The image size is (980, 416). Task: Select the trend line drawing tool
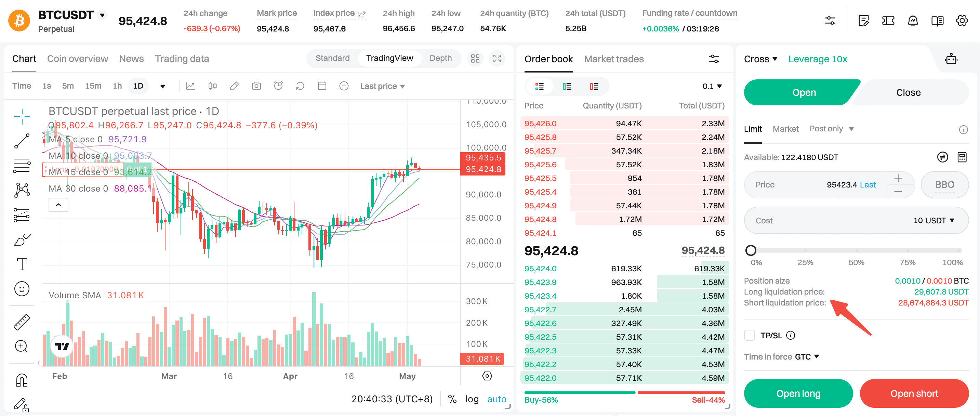pos(22,141)
